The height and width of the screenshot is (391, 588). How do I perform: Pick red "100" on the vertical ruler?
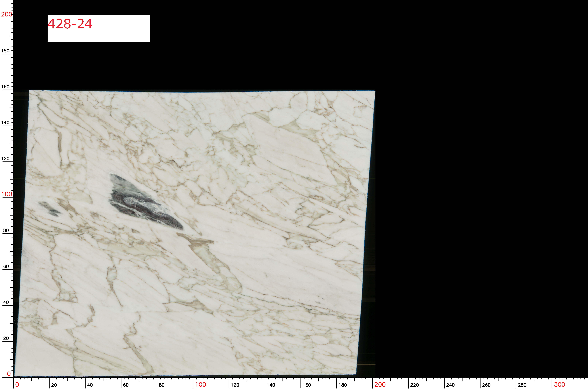point(7,194)
